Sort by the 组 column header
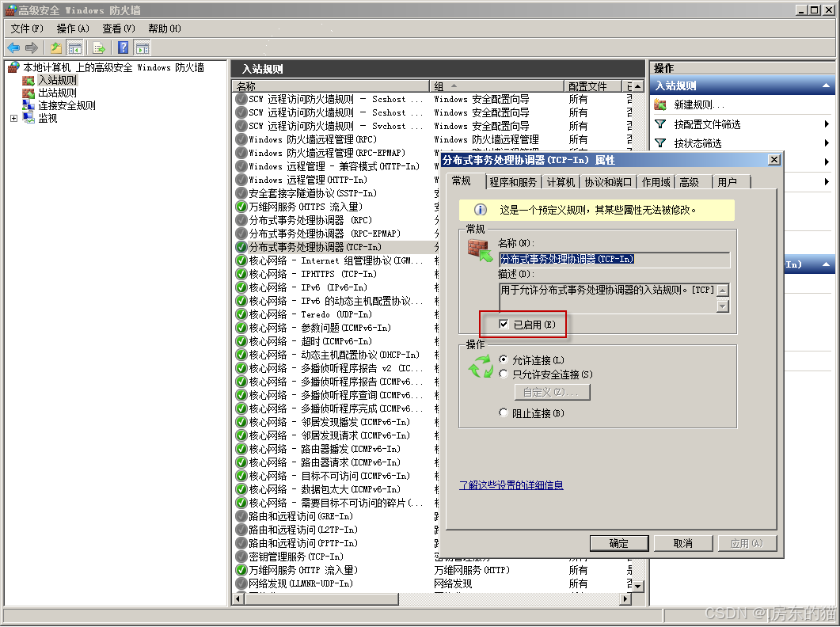 (x=496, y=86)
